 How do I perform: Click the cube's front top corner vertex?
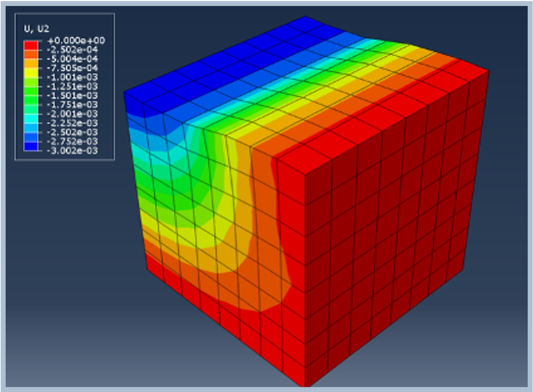click(x=305, y=174)
